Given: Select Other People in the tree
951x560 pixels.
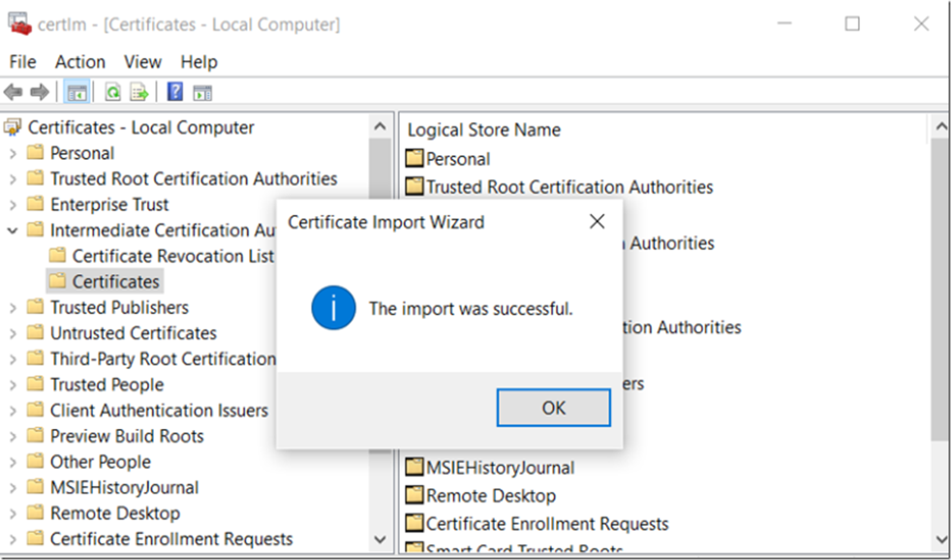Looking at the screenshot, I should pos(100,461).
